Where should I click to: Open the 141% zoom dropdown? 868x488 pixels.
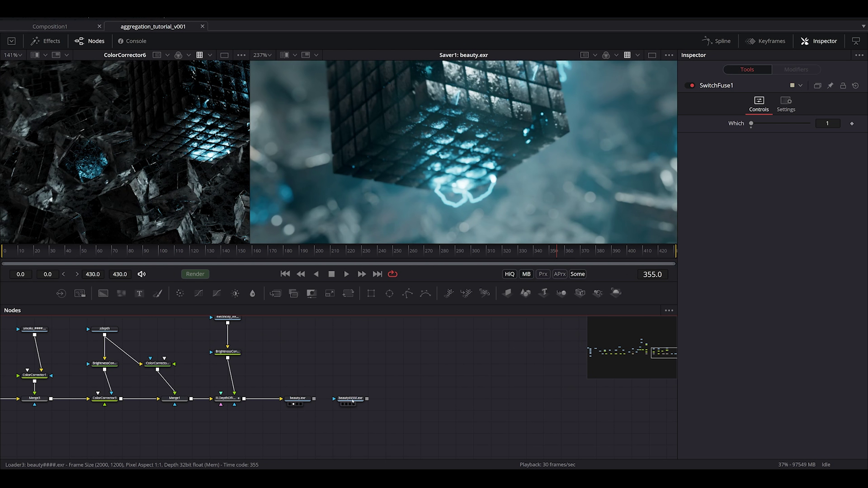(13, 55)
